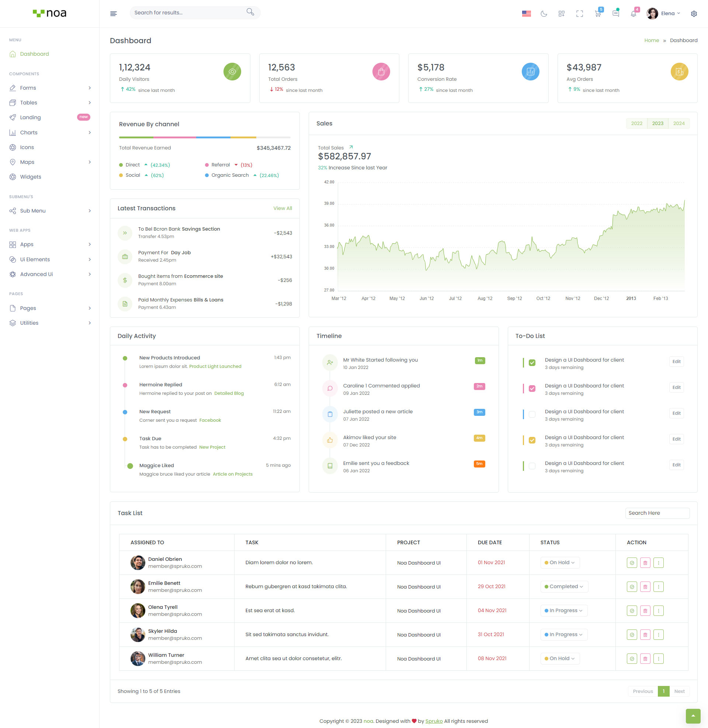Uncheck the first To-Do green checkbox
708x728 pixels.
(532, 363)
